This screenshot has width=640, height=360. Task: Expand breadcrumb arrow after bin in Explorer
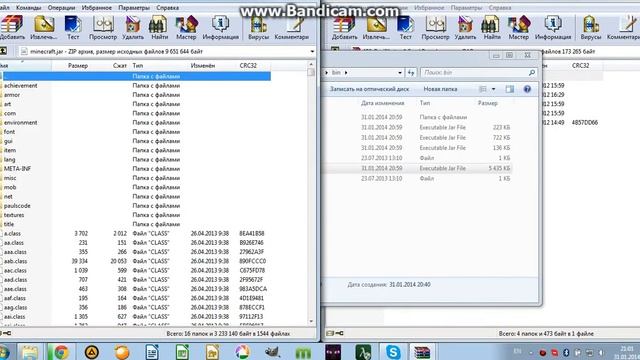click(346, 73)
